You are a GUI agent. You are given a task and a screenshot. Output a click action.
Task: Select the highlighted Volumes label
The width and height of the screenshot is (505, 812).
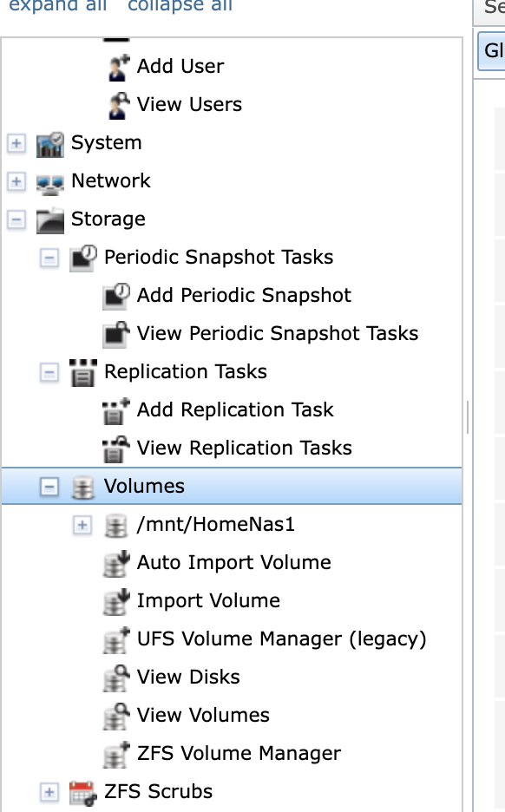click(x=144, y=487)
